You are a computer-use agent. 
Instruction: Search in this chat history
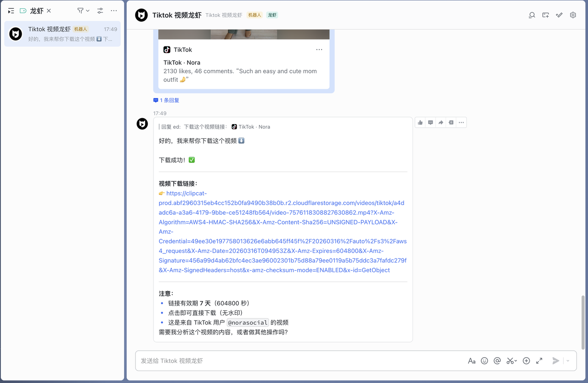(532, 15)
